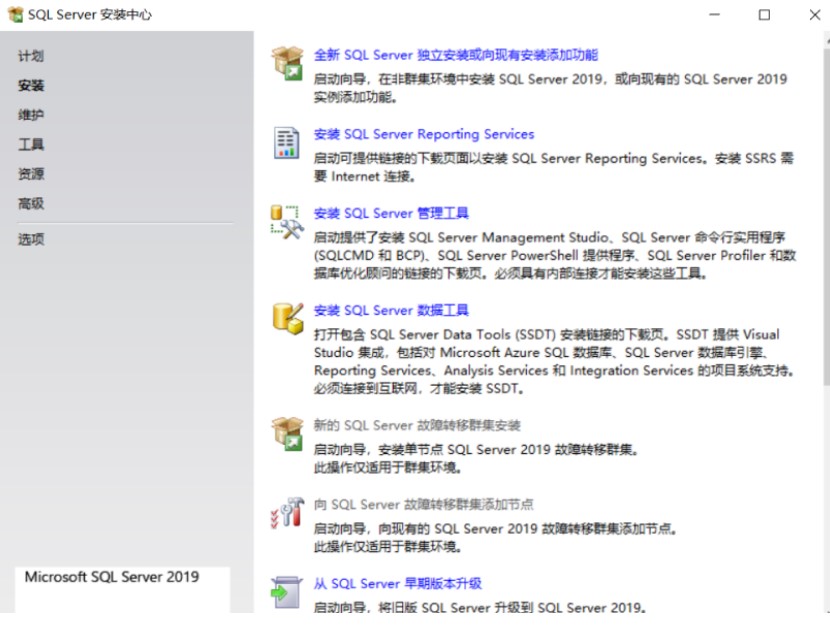Image resolution: width=830 pixels, height=625 pixels.
Task: Open 高级 page in the sidebar
Action: click(31, 204)
